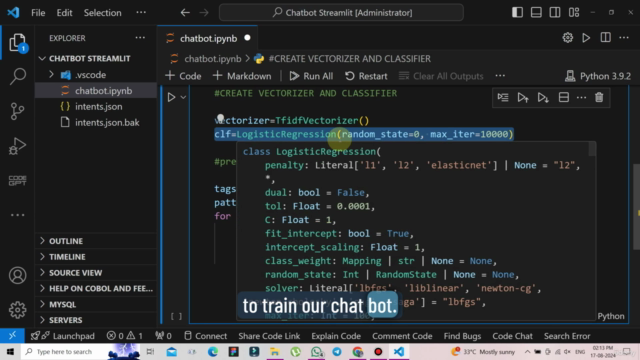Image resolution: width=640 pixels, height=360 pixels.
Task: Open the Selection menu
Action: coord(102,13)
